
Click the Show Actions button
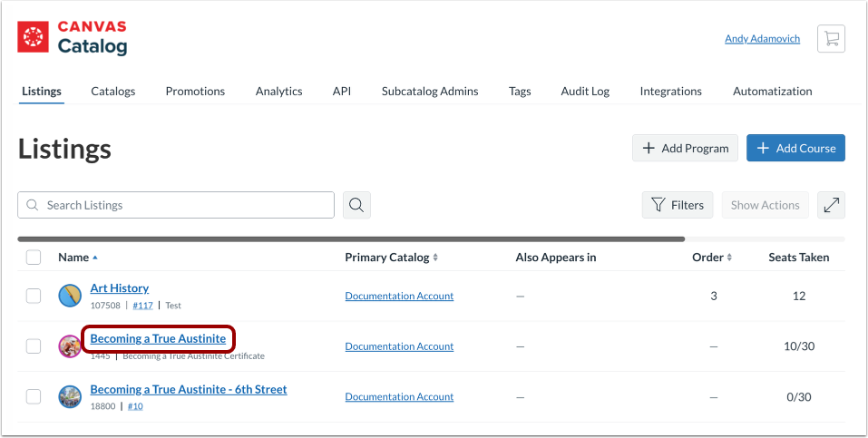pyautogui.click(x=765, y=205)
